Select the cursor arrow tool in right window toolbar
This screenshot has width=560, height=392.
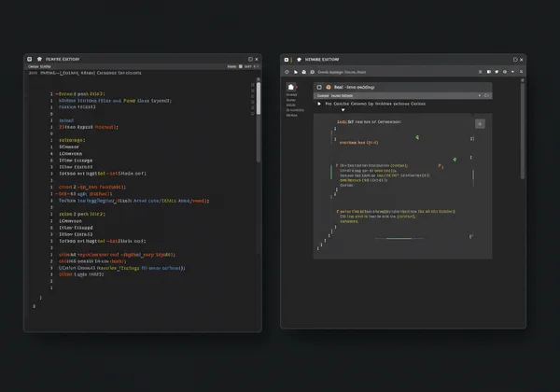coord(296,72)
